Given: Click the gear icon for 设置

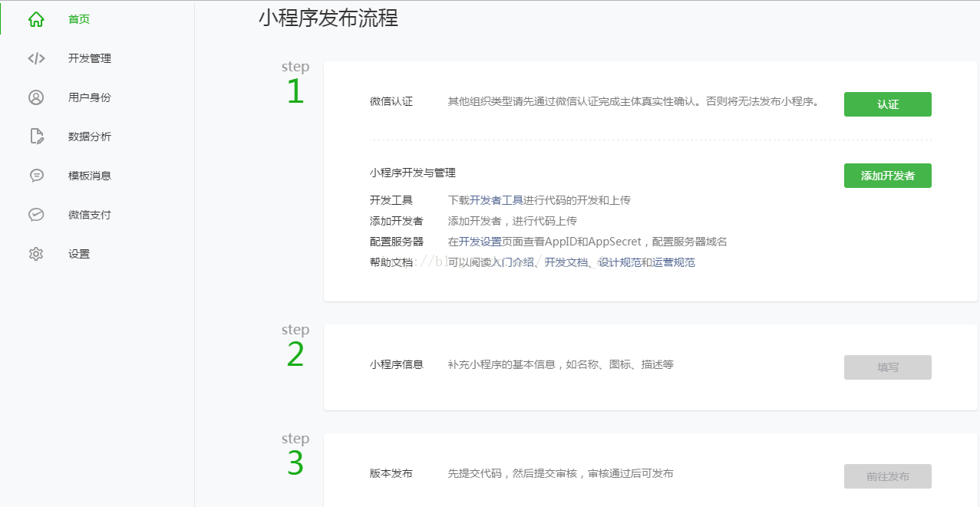Looking at the screenshot, I should pos(36,254).
